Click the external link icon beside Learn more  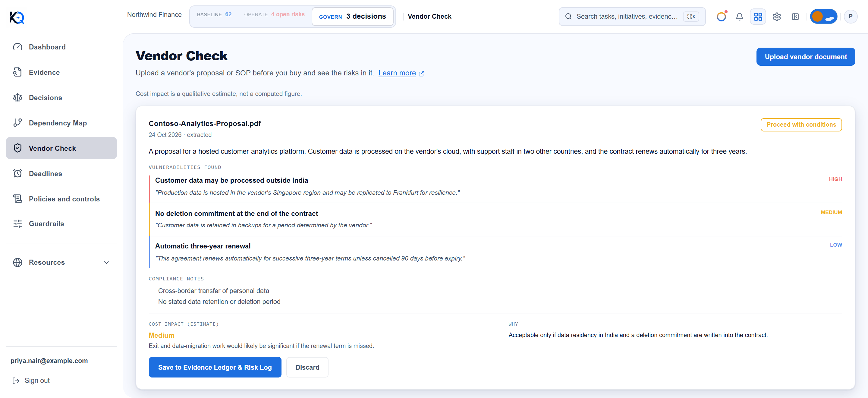tap(421, 74)
